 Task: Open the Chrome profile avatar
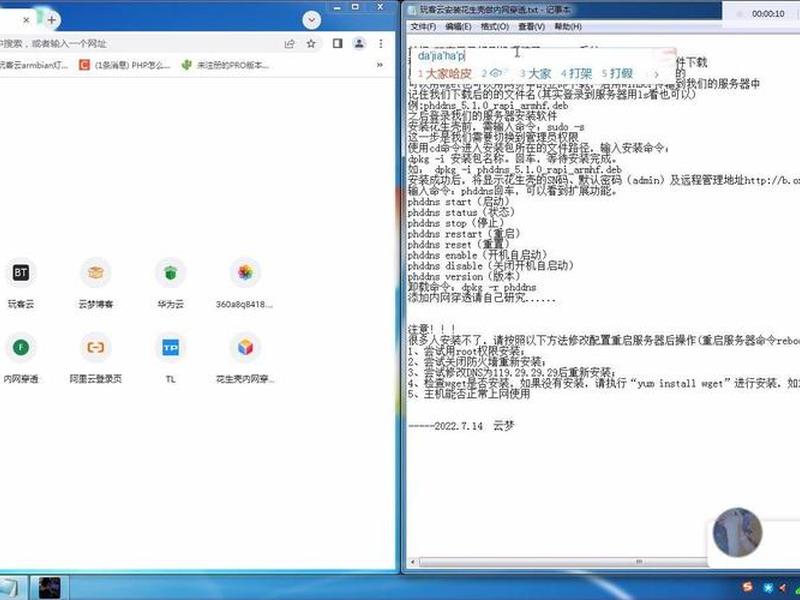[x=359, y=44]
